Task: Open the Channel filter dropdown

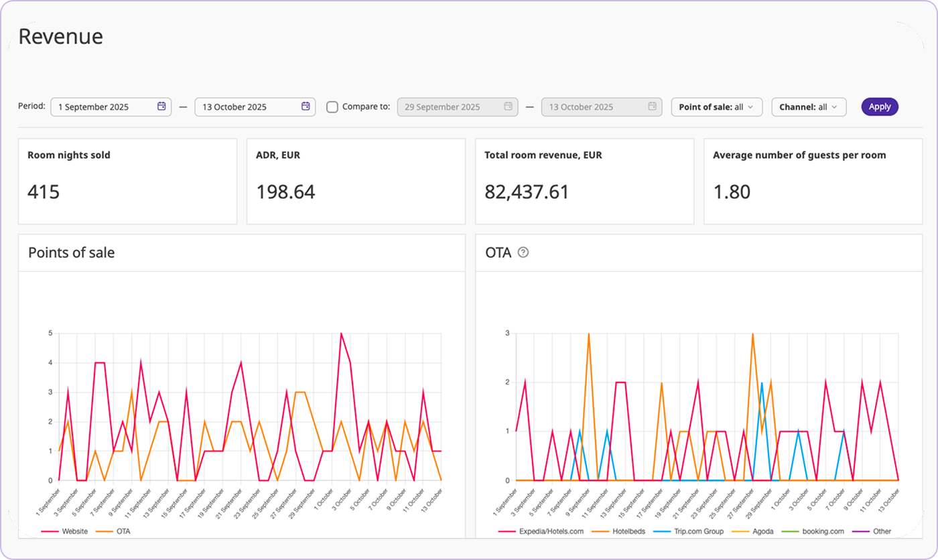Action: (809, 107)
